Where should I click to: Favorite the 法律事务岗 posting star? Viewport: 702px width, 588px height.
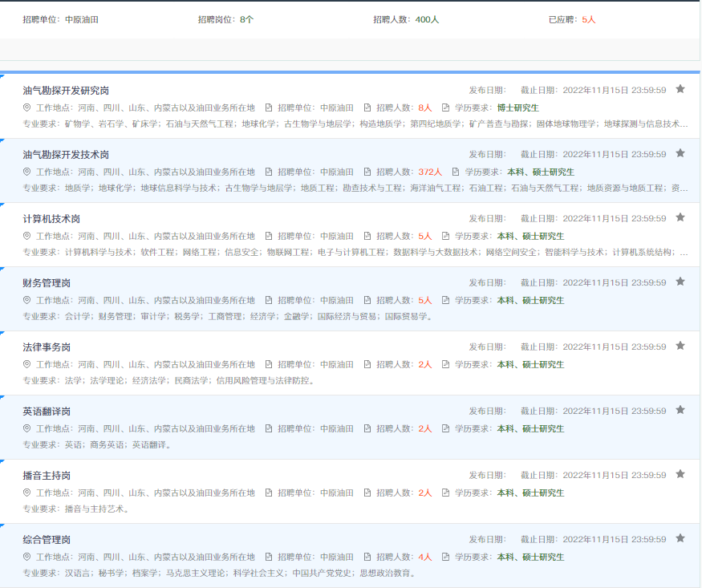[680, 346]
